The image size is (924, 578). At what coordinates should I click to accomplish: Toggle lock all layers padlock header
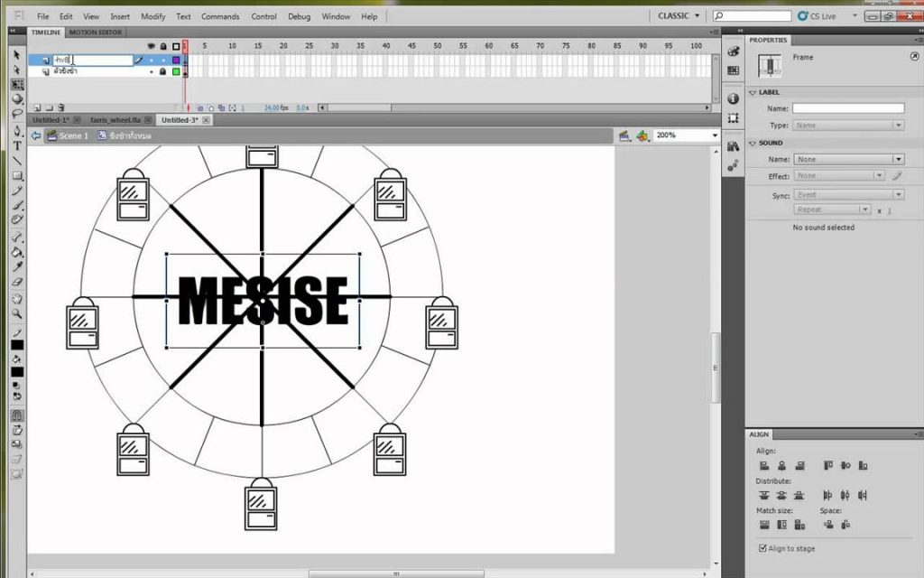point(163,46)
